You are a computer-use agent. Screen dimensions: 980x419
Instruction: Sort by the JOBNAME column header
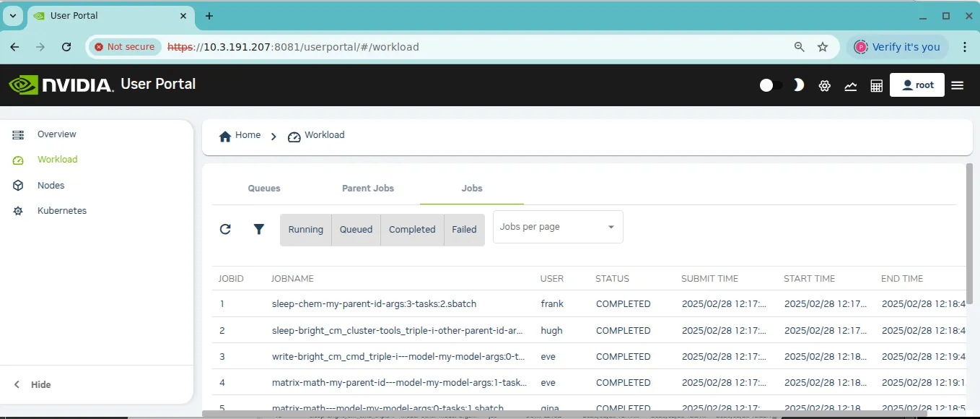pos(292,279)
